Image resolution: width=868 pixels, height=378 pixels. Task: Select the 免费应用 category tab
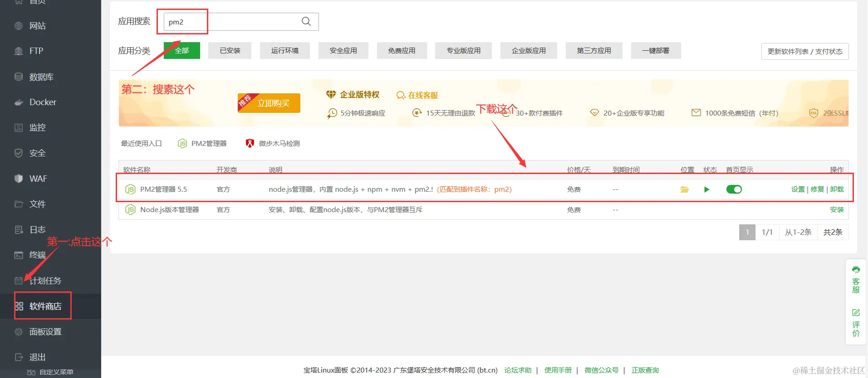tap(402, 51)
